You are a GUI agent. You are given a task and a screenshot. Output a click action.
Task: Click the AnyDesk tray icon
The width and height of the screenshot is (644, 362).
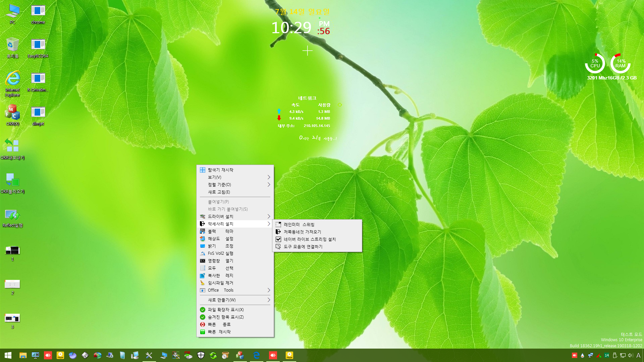click(575, 355)
